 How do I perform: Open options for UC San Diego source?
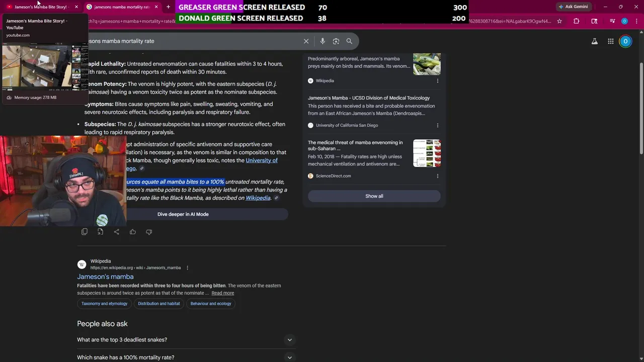coord(437,125)
